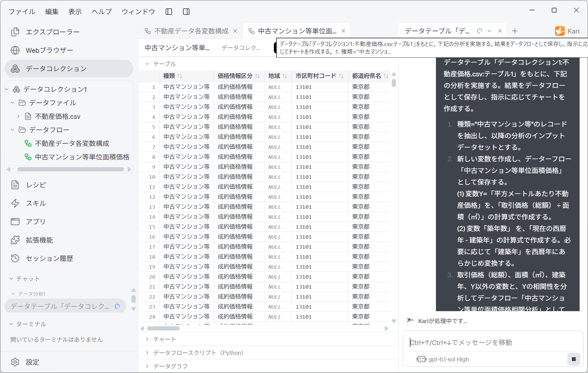Close the 中古マンション等単位面... tab
The height and width of the screenshot is (373, 588).
343,31
